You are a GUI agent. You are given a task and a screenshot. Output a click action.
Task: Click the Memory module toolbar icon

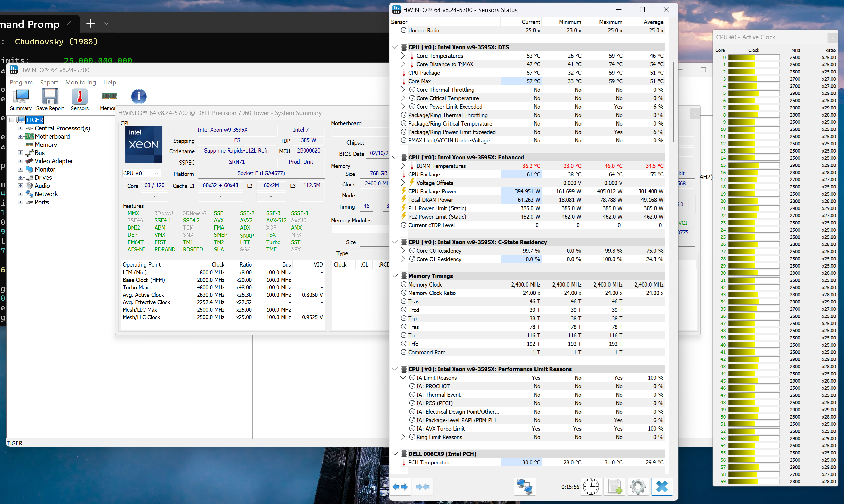109,97
